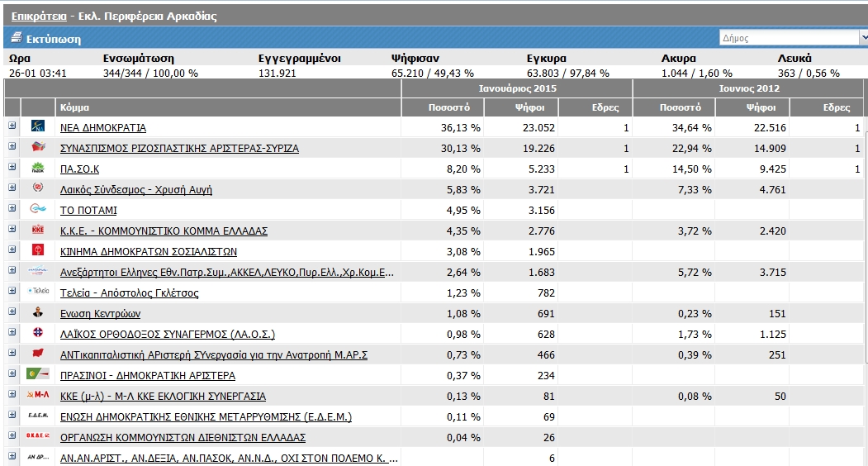The height and width of the screenshot is (466, 868).
Task: Expand the ΤΟ ΠΟΤΑΜΙ row with plus
Action: [12, 208]
